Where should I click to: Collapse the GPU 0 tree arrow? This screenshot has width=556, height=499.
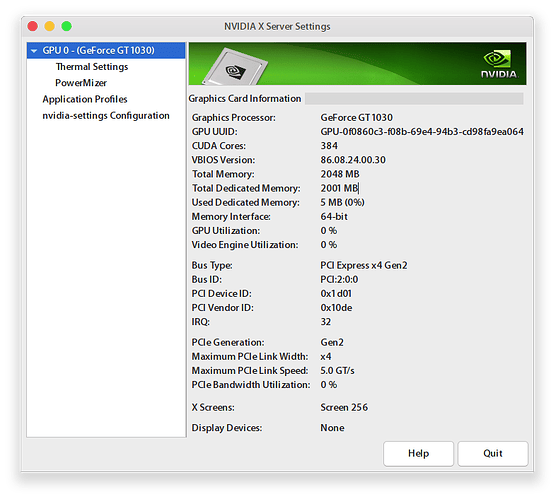click(x=34, y=51)
